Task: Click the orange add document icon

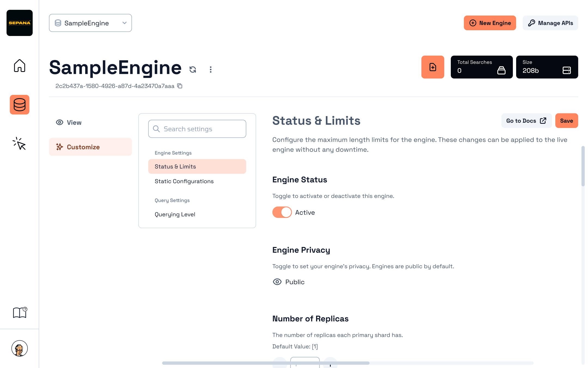Action: [x=433, y=67]
